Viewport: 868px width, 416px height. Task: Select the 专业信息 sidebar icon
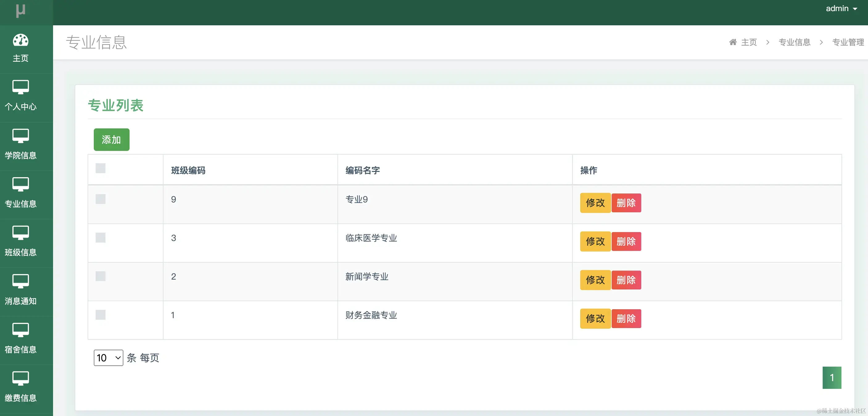click(20, 193)
